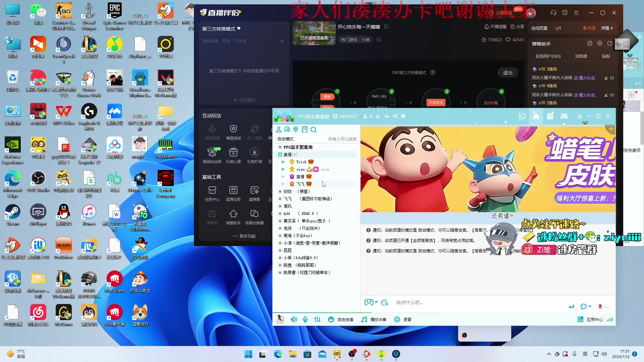Click the channel notice board icon in YY sidebar

[305, 129]
